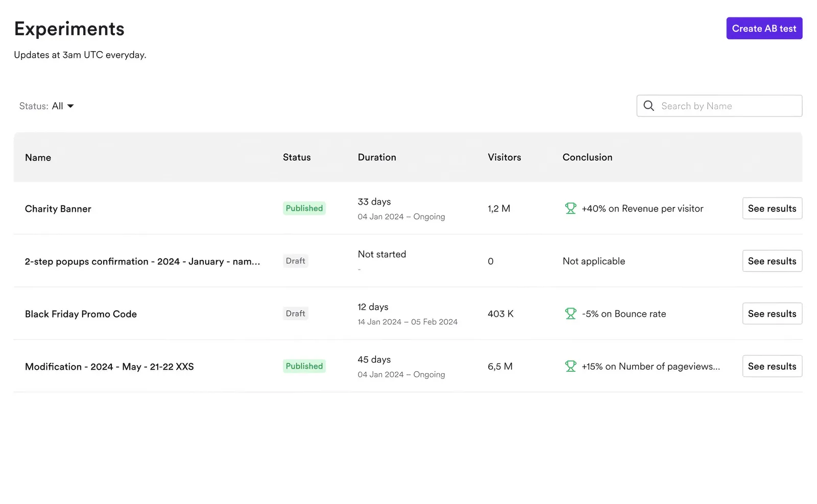Open the Charity Banner experiment name

click(x=58, y=209)
